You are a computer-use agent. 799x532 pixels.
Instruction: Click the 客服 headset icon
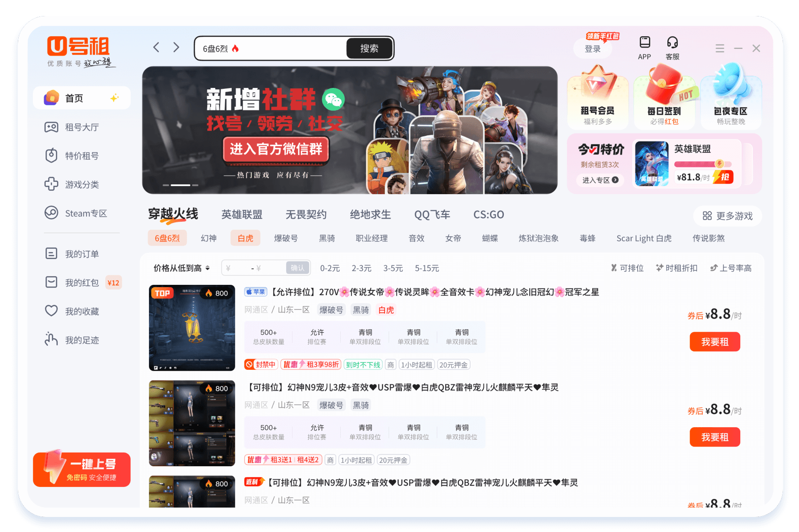click(672, 43)
